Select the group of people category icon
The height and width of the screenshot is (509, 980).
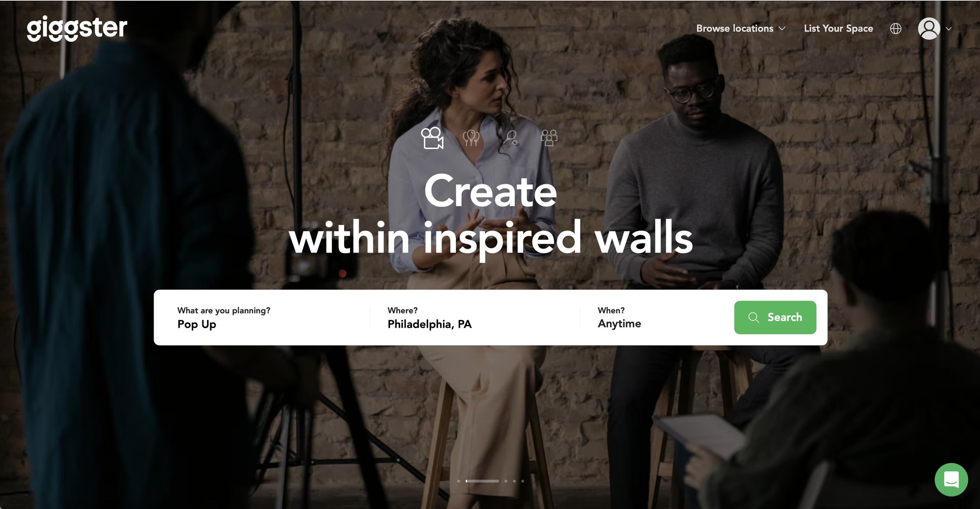(x=549, y=138)
